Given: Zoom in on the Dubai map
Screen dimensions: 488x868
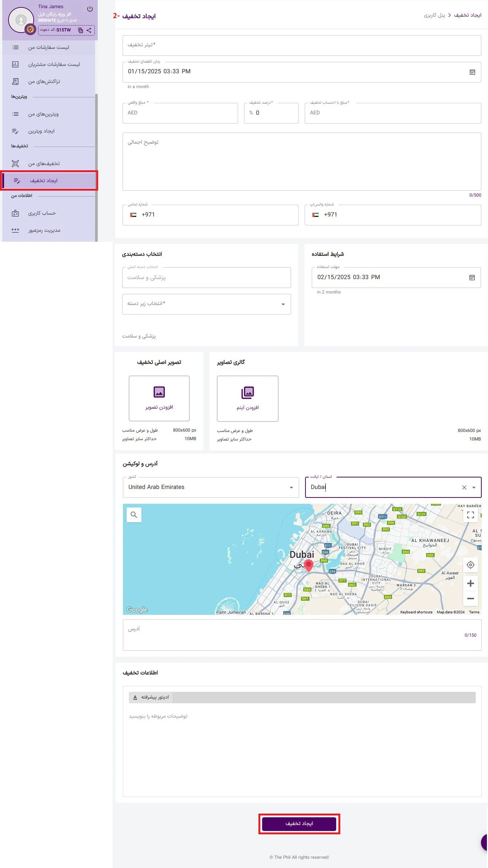Looking at the screenshot, I should 470,584.
